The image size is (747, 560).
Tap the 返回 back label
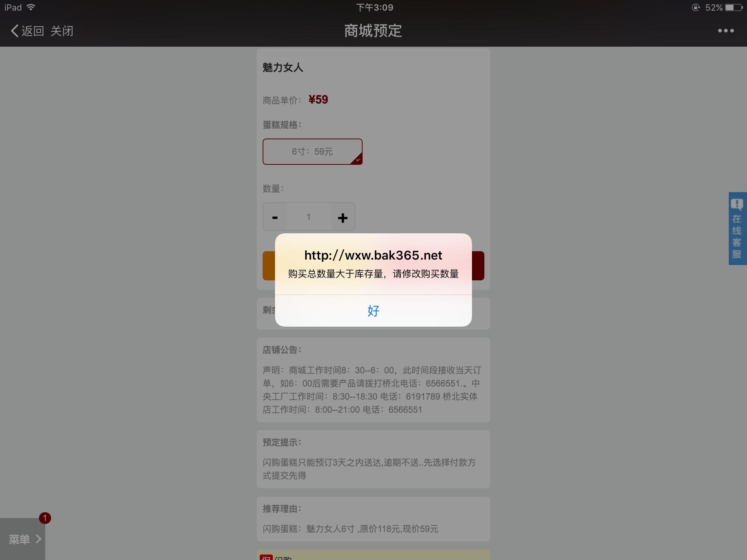coord(33,31)
